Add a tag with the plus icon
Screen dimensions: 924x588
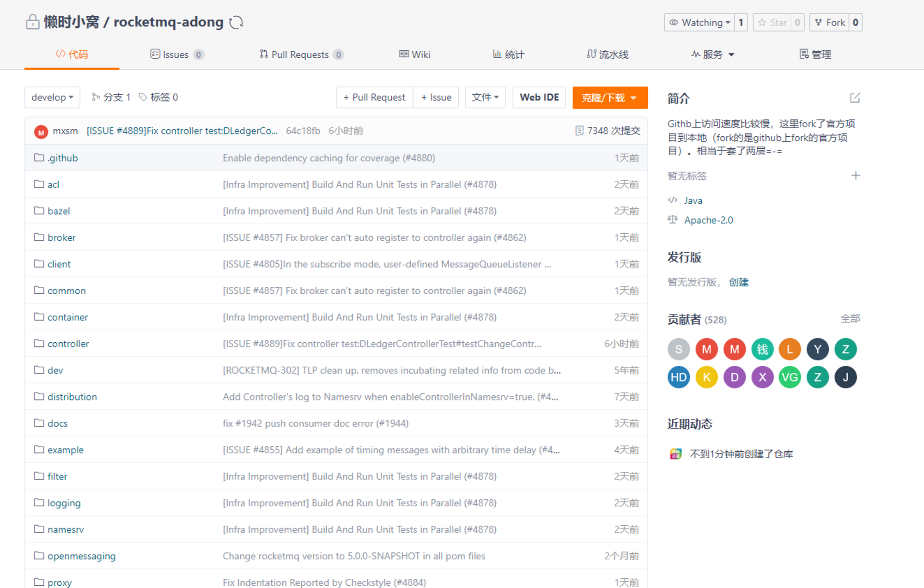tap(856, 176)
